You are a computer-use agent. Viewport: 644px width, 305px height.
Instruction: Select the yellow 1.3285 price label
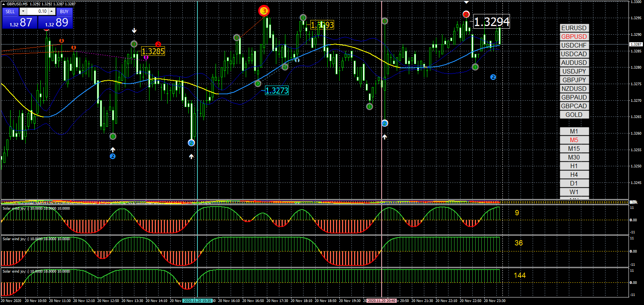[153, 51]
